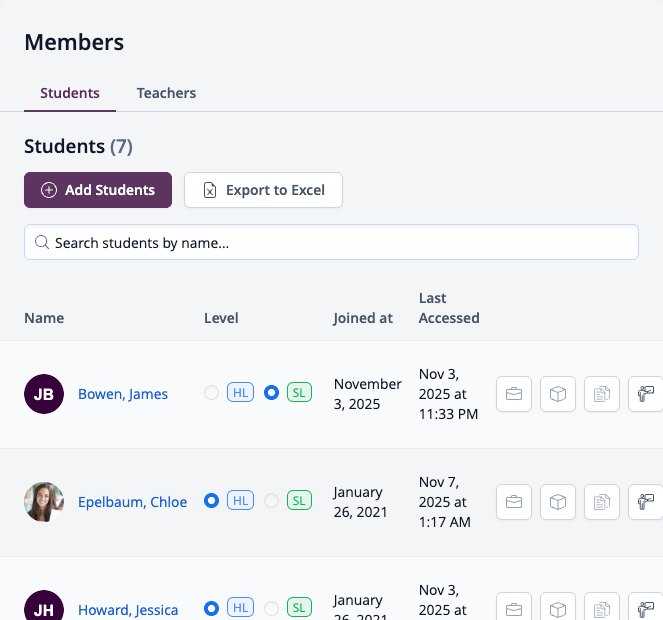This screenshot has width=663, height=620.
Task: Focus the search students by name field
Action: (331, 242)
